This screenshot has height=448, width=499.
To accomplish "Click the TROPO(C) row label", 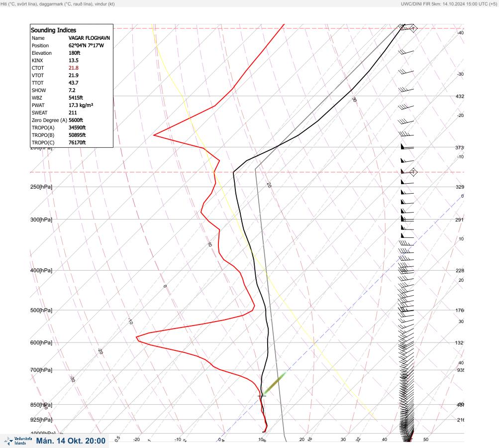I will 43,143.
